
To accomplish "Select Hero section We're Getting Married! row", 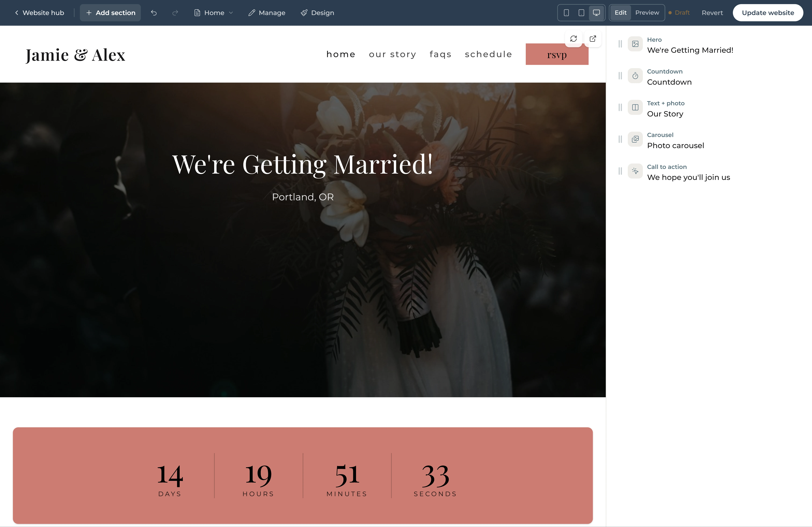I will 709,45.
